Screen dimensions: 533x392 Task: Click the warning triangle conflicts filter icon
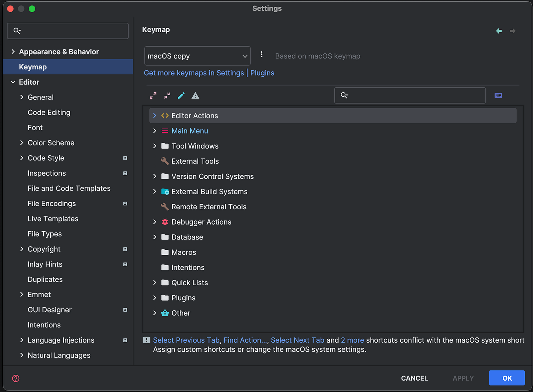pos(195,95)
